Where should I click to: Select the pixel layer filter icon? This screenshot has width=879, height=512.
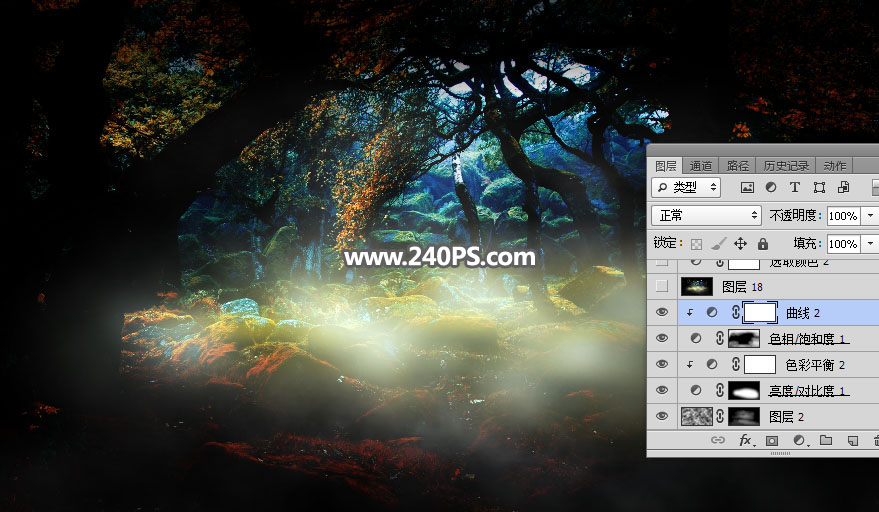click(747, 187)
